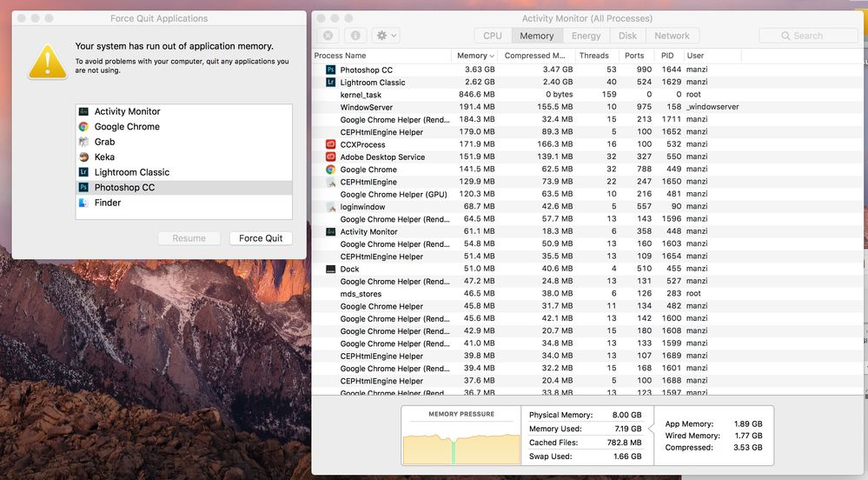Click CCXProcess icon in process table
The height and width of the screenshot is (480, 868).
pyautogui.click(x=330, y=144)
